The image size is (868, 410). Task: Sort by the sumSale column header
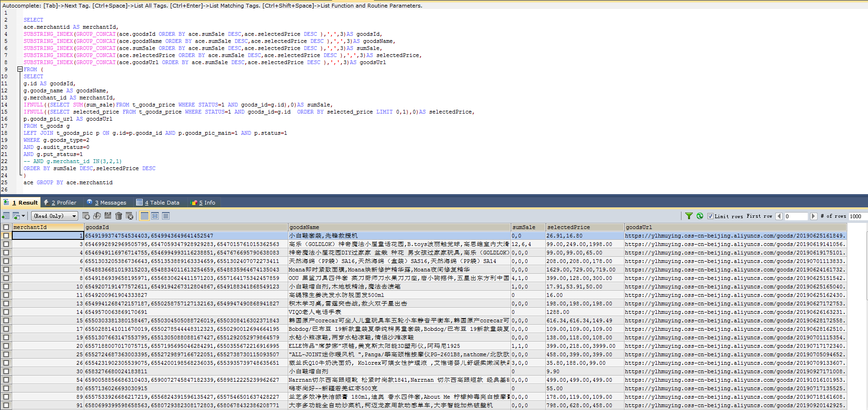coord(528,227)
